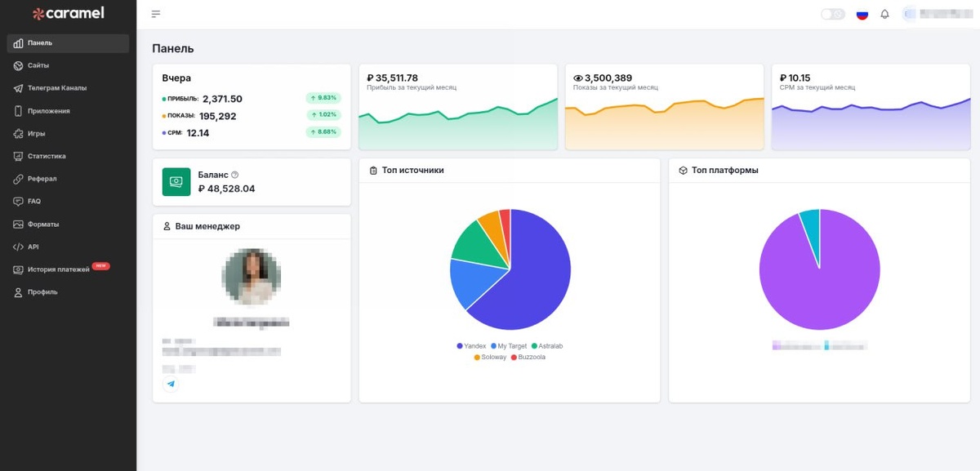Image resolution: width=980 pixels, height=471 pixels.
Task: Click person icon beside Ваш менеджер
Action: pyautogui.click(x=167, y=226)
